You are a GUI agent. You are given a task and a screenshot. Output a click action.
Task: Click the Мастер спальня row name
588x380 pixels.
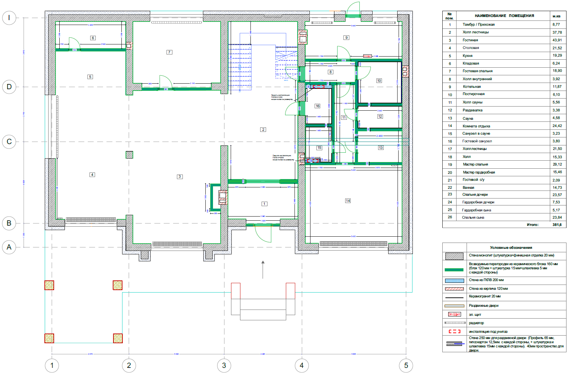click(x=475, y=164)
